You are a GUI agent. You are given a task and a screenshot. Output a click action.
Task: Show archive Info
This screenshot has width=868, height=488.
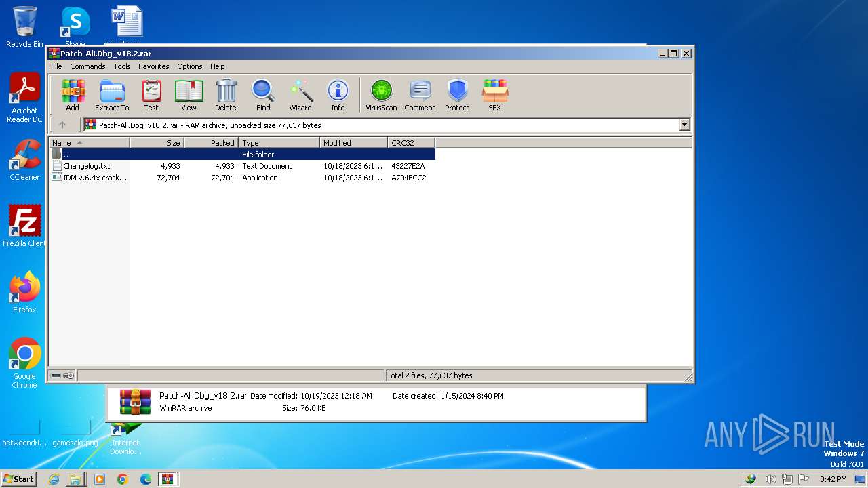[338, 95]
